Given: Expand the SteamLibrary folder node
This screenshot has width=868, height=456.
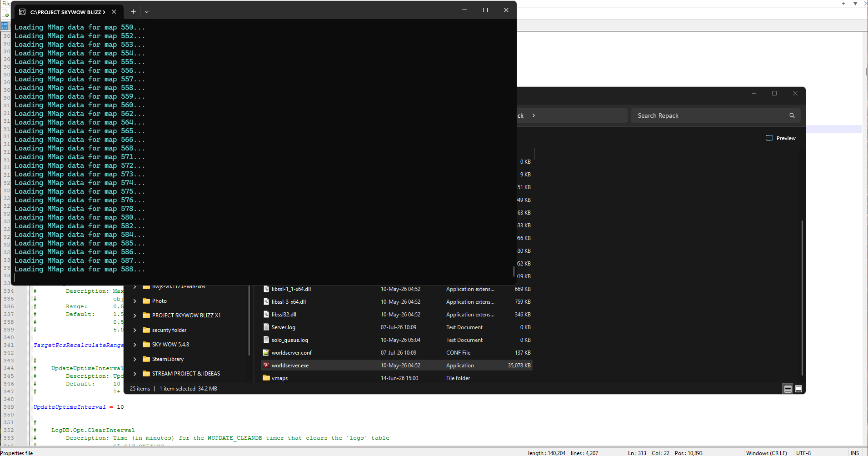Looking at the screenshot, I should [135, 359].
